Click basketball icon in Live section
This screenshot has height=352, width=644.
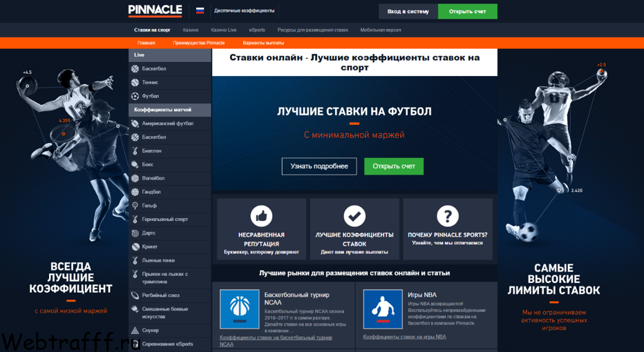click(x=135, y=68)
